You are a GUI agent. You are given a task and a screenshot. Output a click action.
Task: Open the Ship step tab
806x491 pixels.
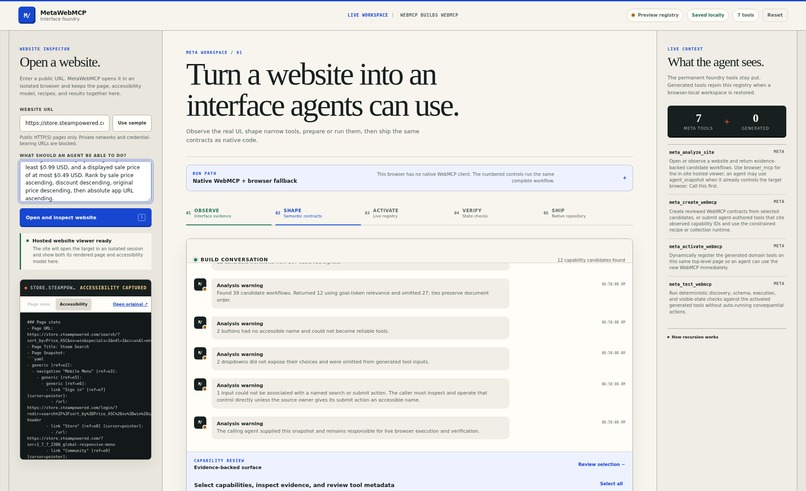tap(586, 213)
